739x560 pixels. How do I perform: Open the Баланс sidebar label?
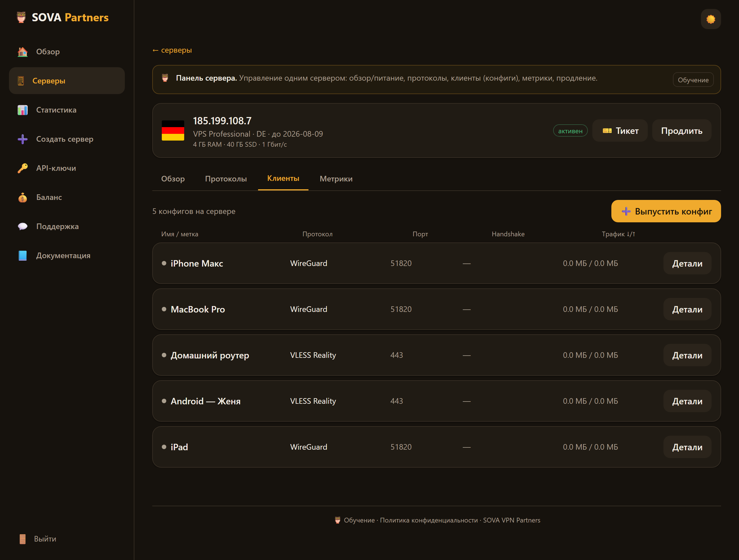pos(49,197)
